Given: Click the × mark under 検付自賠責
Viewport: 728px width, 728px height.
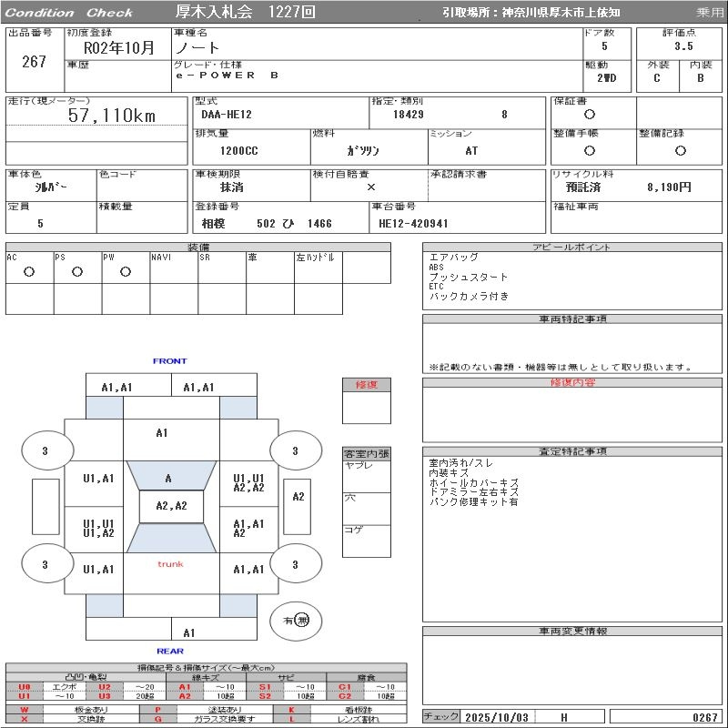Looking at the screenshot, I should pyautogui.click(x=370, y=187).
